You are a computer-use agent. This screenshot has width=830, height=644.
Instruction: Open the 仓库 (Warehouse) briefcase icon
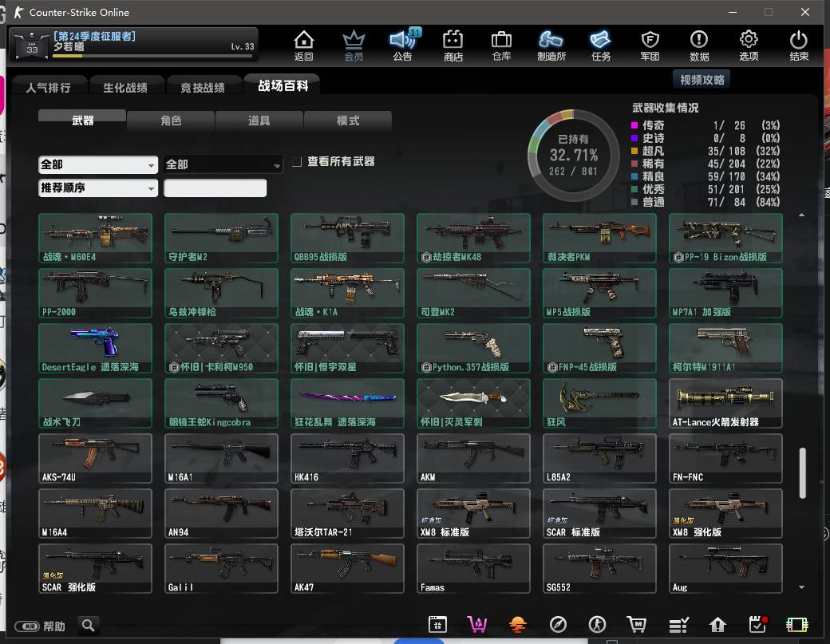[x=501, y=45]
